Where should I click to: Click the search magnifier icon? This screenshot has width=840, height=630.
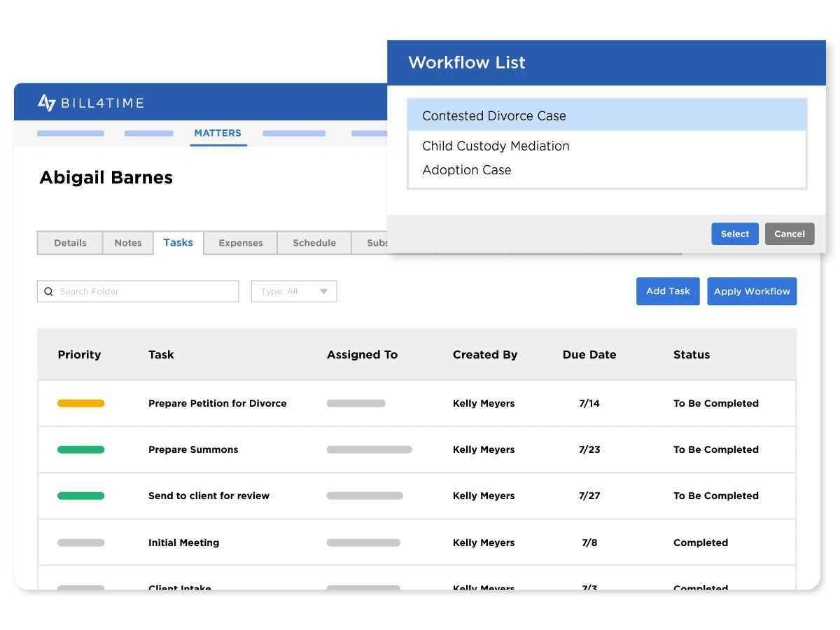tap(48, 291)
